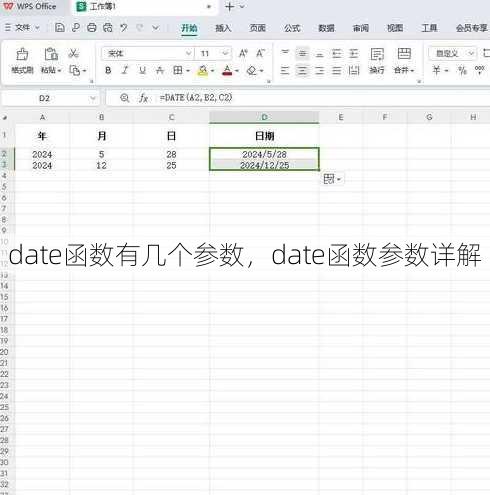Open the number format dropdown (自定义)

471,53
